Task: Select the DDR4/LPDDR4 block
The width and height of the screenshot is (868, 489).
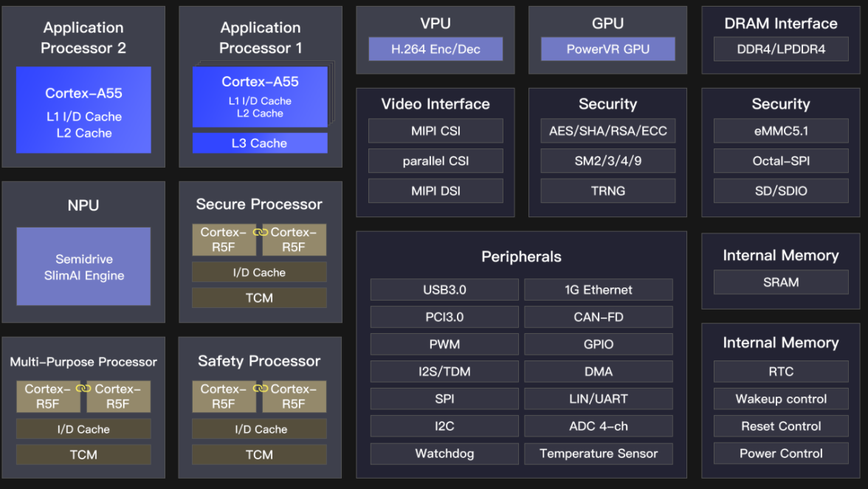Action: (781, 49)
